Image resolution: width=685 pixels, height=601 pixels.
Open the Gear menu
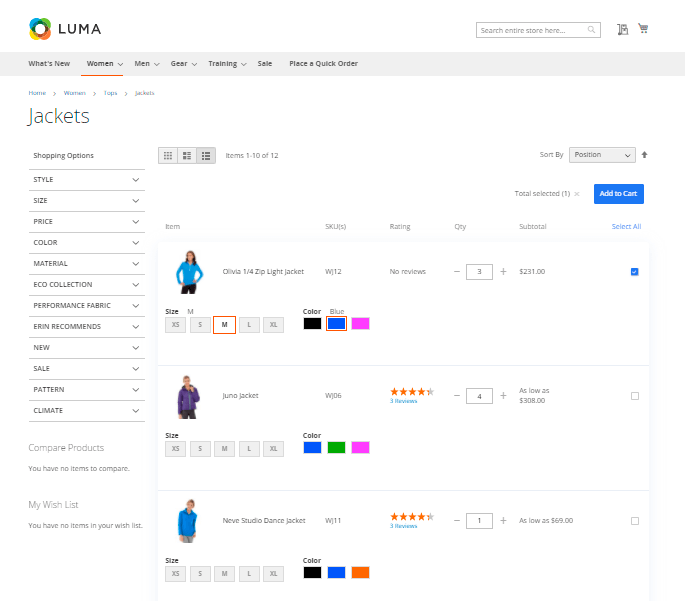click(x=183, y=64)
